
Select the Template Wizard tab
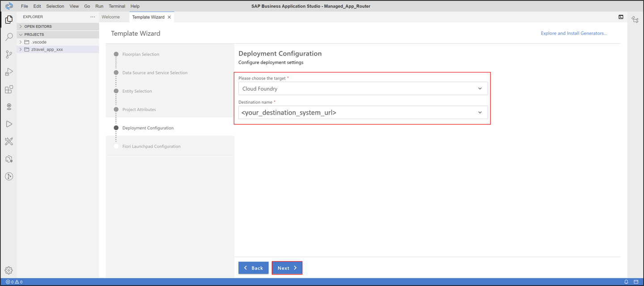(x=148, y=17)
